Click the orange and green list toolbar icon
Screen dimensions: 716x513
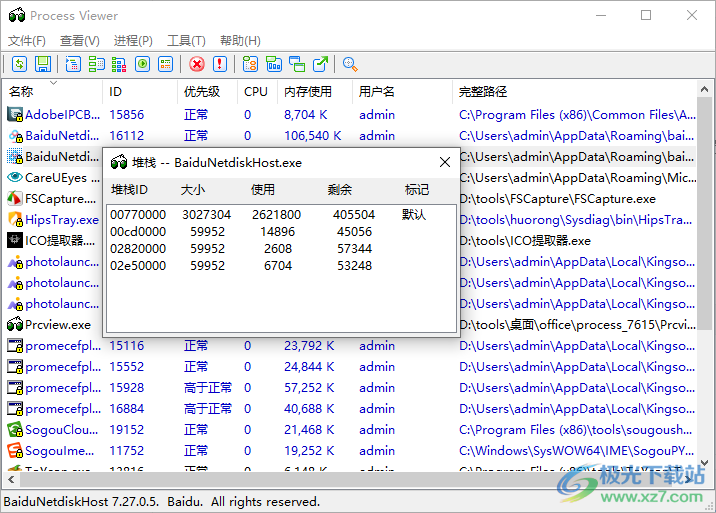165,64
